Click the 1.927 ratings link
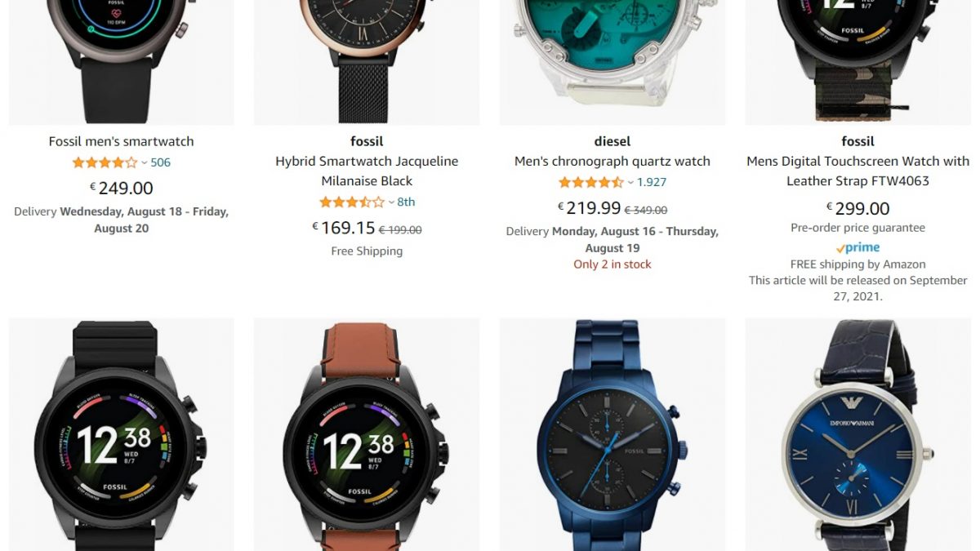The width and height of the screenshot is (980, 551). click(x=652, y=182)
